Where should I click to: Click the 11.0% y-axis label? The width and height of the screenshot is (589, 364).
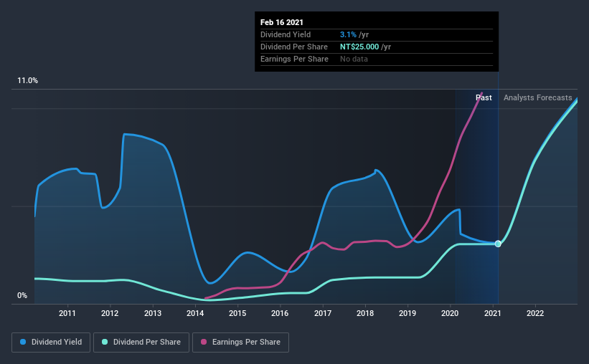tap(27, 81)
